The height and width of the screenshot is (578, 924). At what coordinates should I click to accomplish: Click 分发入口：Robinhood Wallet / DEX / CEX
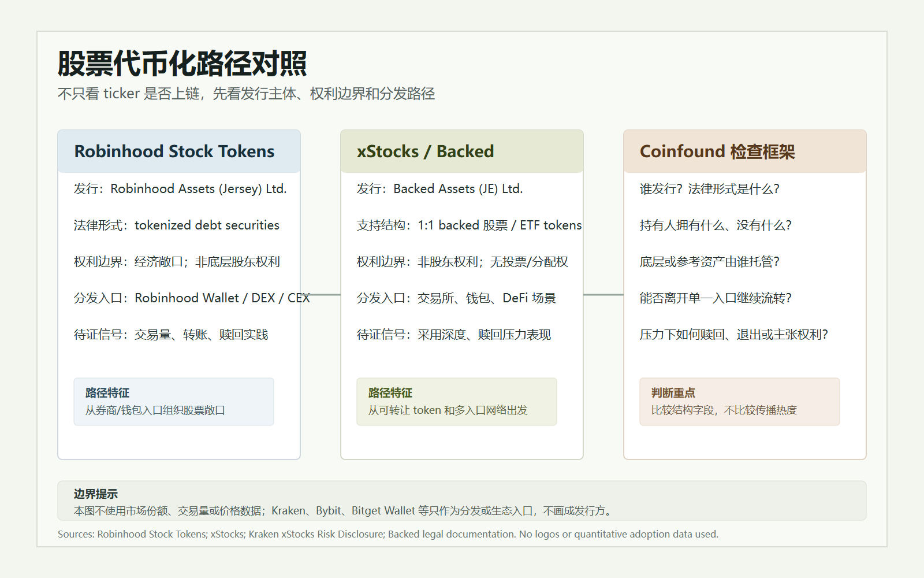coord(192,298)
